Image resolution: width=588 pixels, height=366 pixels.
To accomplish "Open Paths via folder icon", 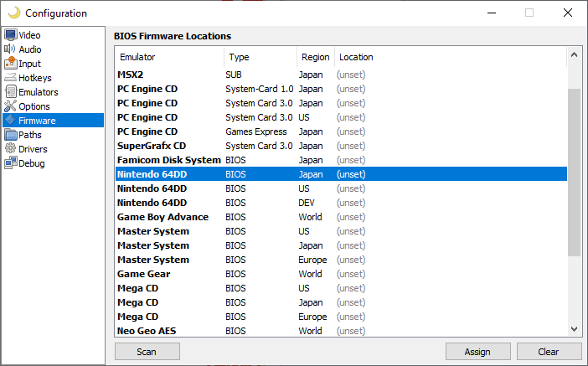I will click(11, 135).
